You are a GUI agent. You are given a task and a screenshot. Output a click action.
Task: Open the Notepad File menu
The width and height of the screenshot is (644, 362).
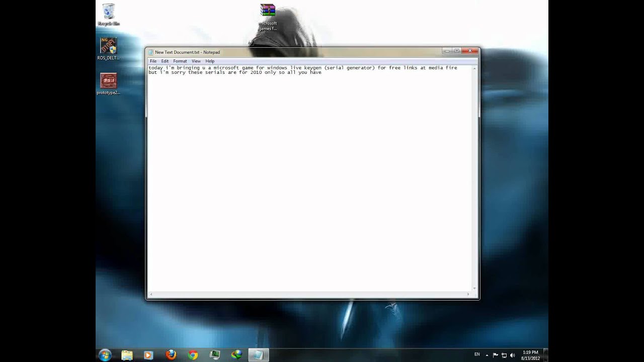[x=153, y=61]
